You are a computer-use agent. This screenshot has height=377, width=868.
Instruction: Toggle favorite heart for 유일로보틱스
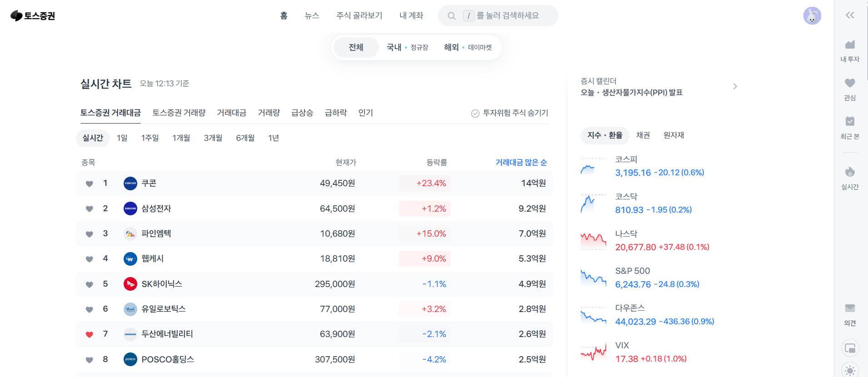(90, 310)
